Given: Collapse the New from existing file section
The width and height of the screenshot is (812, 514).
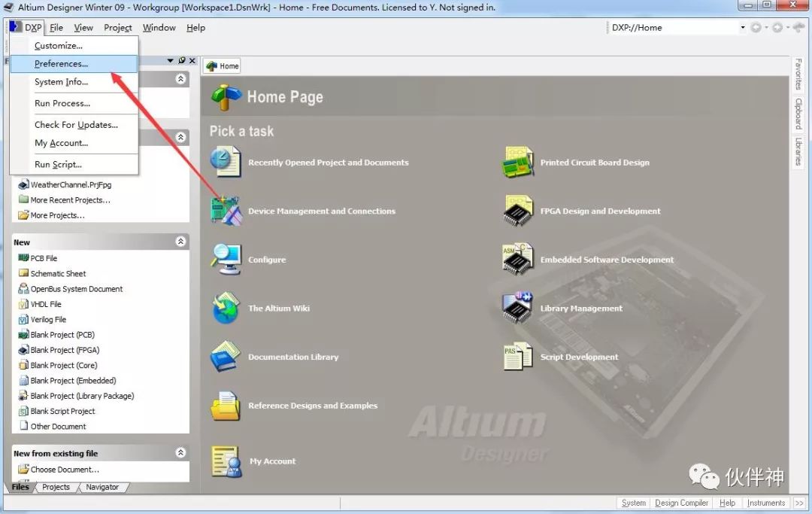Looking at the screenshot, I should [x=180, y=452].
